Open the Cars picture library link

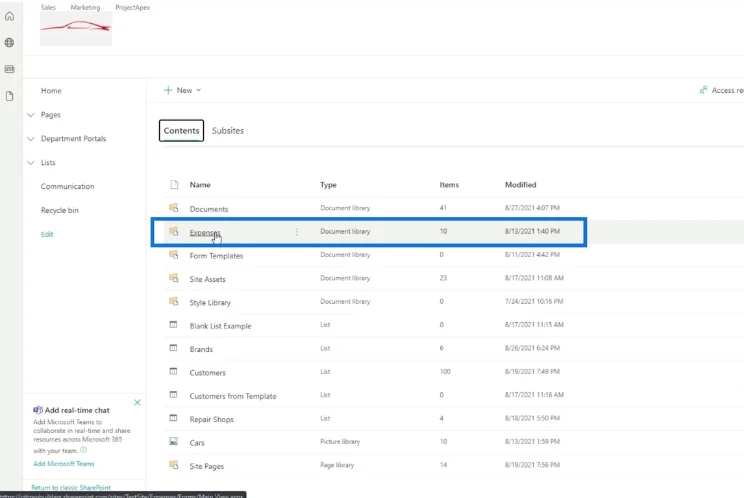[x=197, y=443]
